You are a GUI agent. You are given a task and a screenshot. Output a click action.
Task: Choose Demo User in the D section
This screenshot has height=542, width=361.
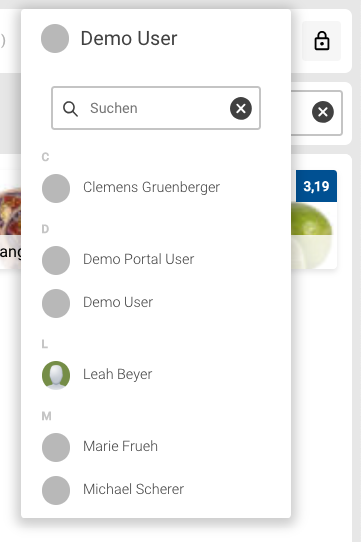(156, 303)
